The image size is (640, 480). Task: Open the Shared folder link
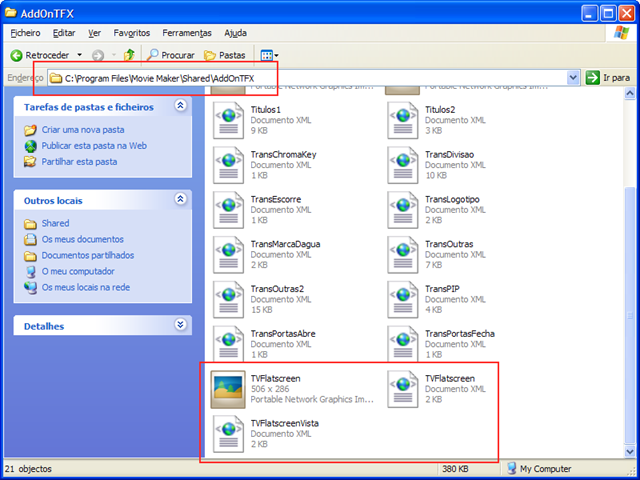[x=55, y=223]
